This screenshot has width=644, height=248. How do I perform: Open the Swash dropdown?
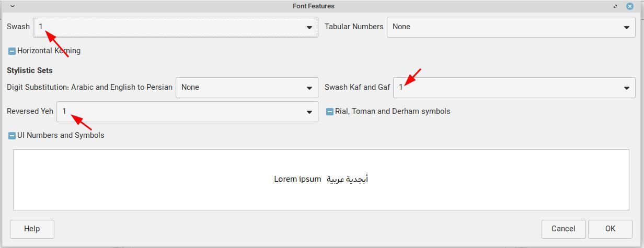click(x=176, y=27)
